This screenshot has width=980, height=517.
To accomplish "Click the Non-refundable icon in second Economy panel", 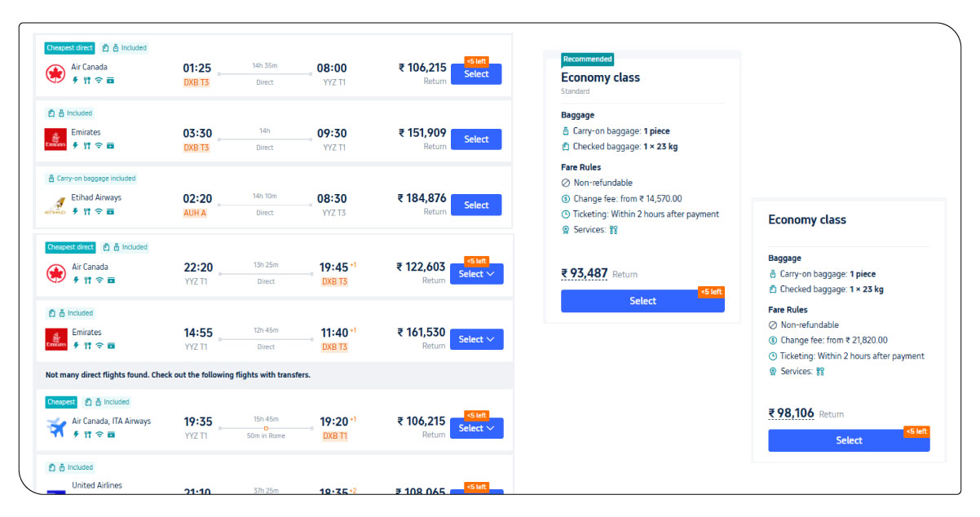I will tap(772, 325).
